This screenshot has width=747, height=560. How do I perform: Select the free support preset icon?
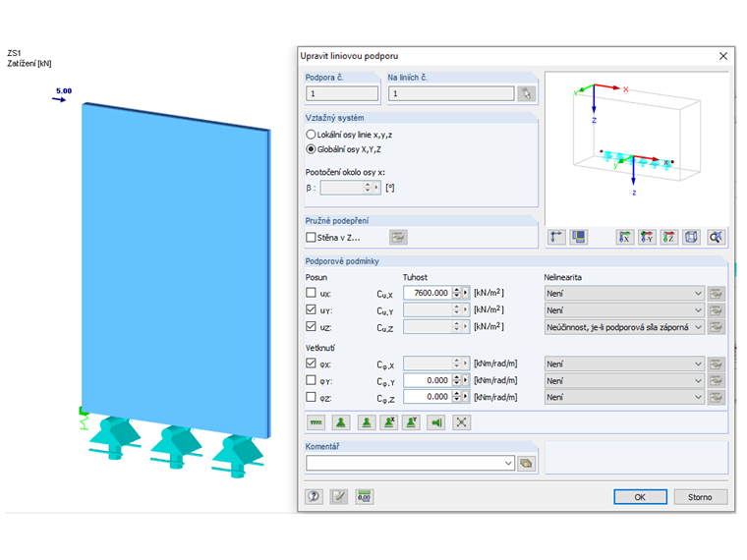[x=461, y=422]
